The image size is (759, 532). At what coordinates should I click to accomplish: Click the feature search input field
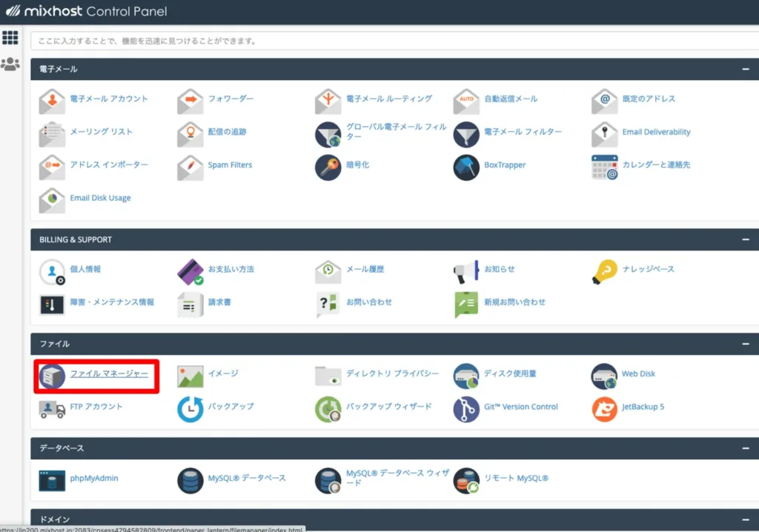[x=394, y=41]
